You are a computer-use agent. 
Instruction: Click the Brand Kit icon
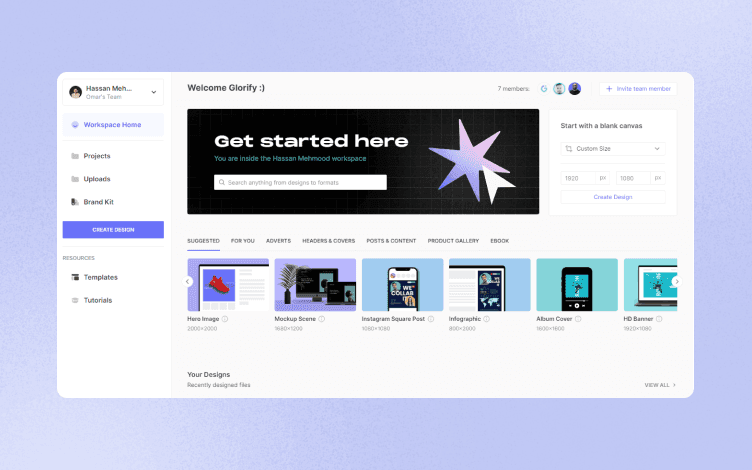[75, 202]
